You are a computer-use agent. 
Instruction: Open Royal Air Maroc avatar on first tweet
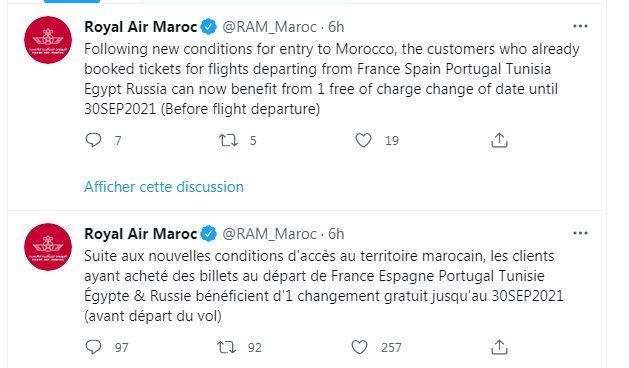[x=48, y=40]
